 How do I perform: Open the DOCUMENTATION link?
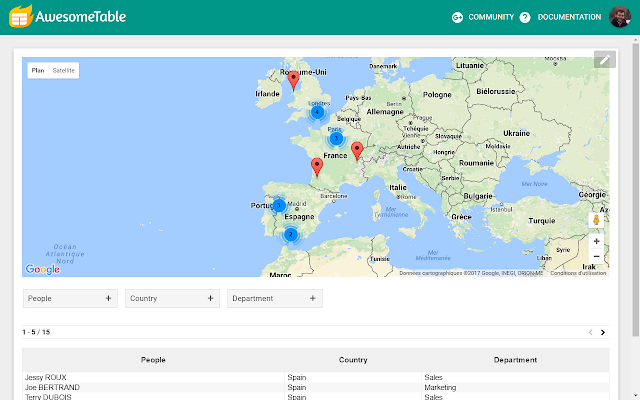click(569, 17)
